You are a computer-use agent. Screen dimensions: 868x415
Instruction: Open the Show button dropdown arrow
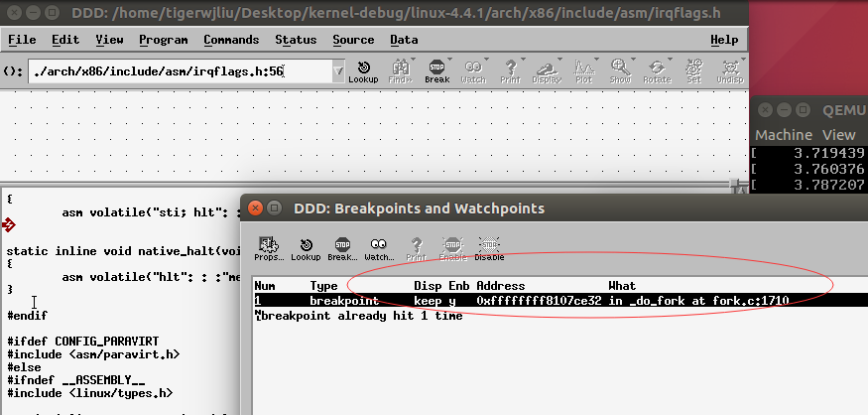[x=633, y=60]
